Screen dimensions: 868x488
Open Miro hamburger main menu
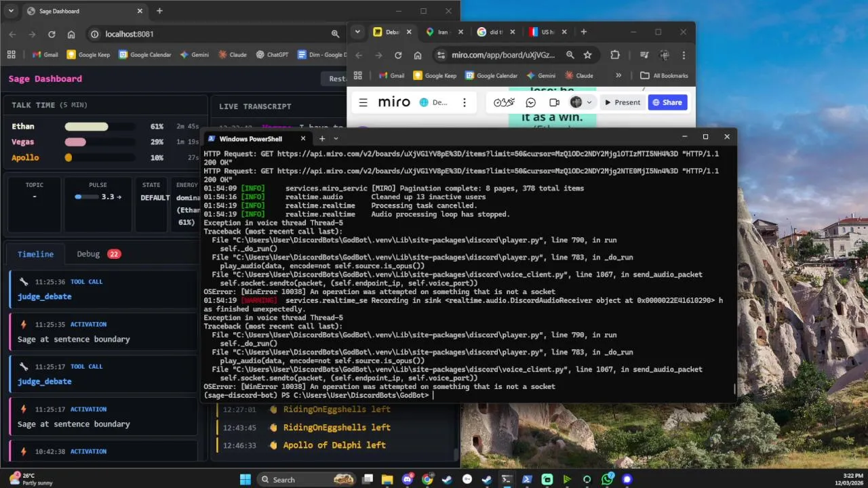(x=363, y=102)
